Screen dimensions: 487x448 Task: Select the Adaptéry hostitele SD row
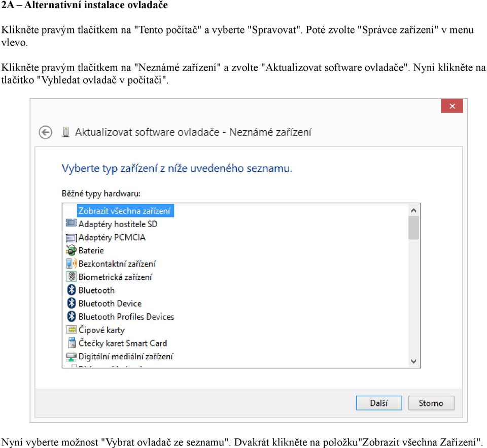point(118,224)
